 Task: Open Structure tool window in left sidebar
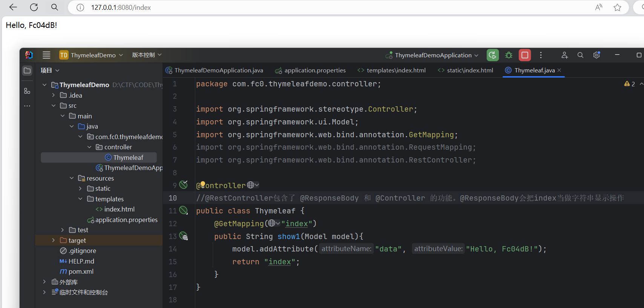click(x=27, y=91)
